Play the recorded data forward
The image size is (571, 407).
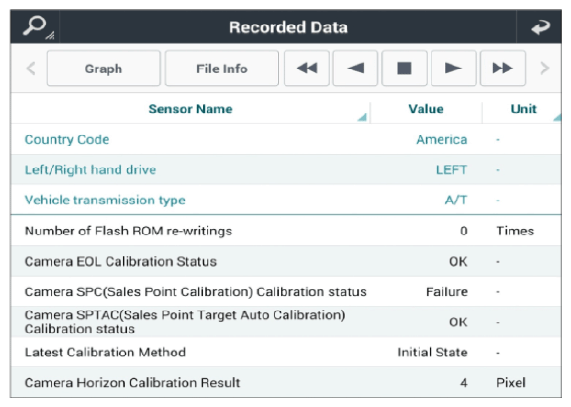(x=453, y=68)
